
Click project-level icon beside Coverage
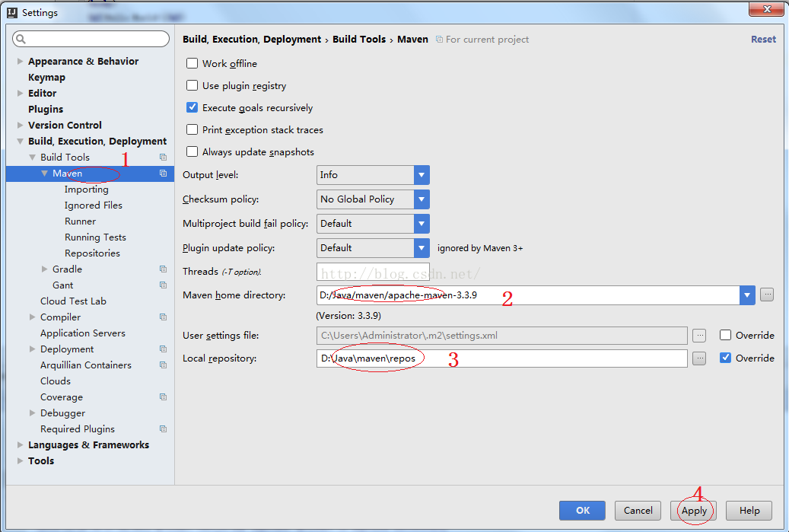tap(163, 397)
